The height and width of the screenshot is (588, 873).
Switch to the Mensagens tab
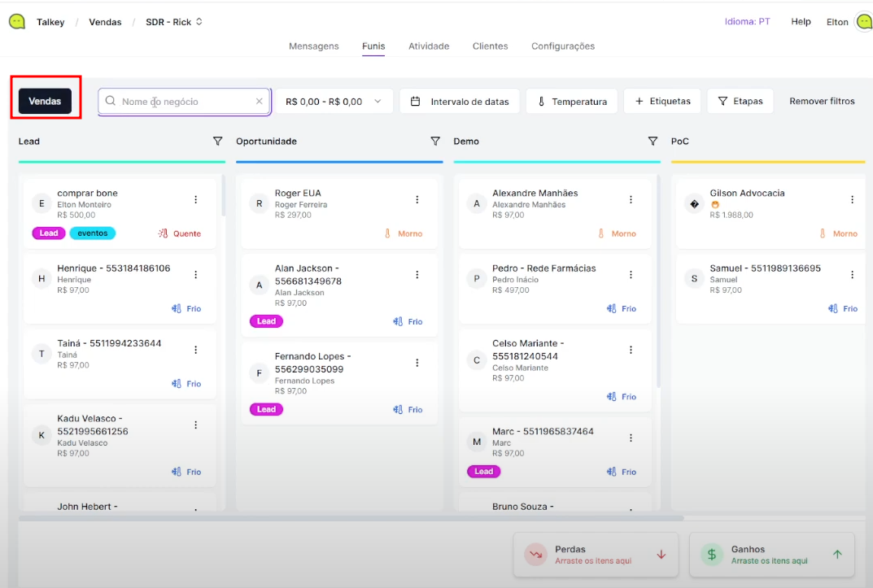coord(313,46)
